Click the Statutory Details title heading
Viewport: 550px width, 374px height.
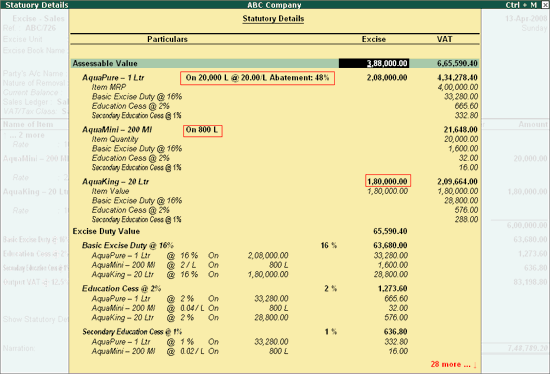coord(273,19)
